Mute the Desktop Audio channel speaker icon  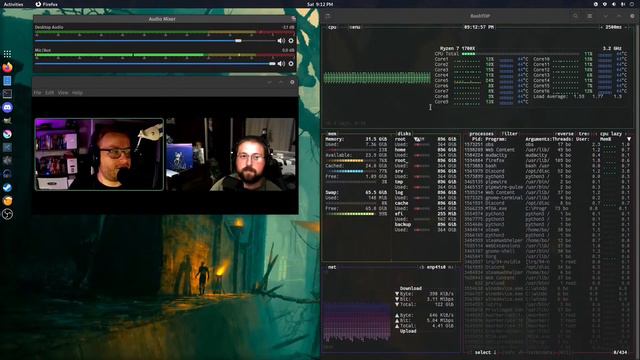tap(281, 41)
